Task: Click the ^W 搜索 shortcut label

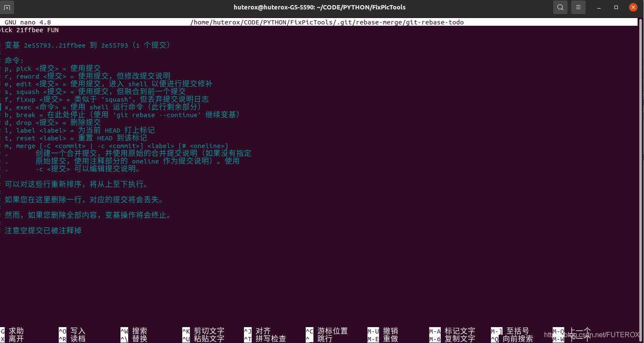Action: click(134, 331)
